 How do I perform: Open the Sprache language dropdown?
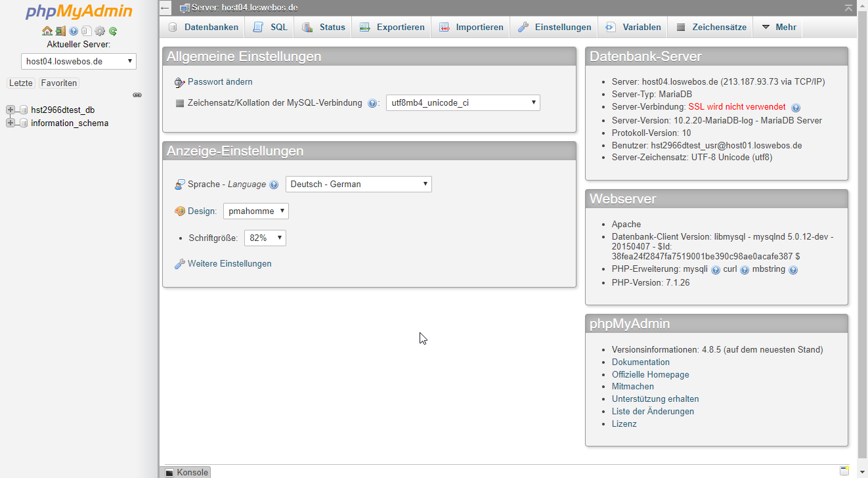pyautogui.click(x=358, y=185)
